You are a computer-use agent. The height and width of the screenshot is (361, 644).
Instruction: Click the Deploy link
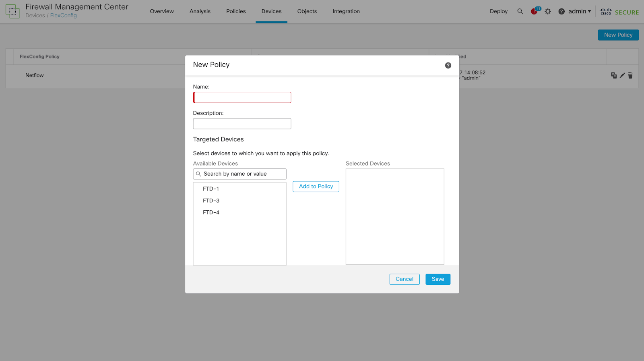pos(499,11)
